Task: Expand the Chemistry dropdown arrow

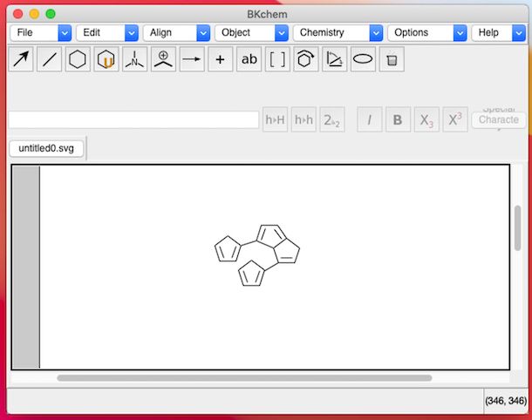Action: [376, 33]
